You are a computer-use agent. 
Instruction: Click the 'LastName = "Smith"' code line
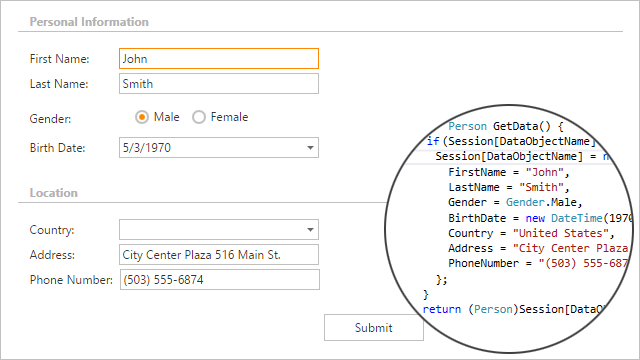[x=509, y=187]
